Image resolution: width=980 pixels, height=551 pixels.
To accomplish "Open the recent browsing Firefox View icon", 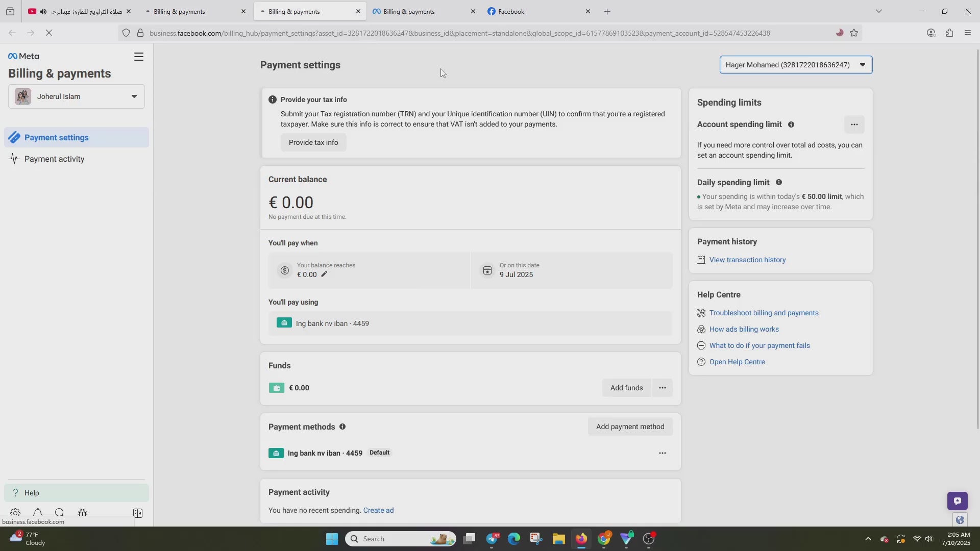I will 10,11.
